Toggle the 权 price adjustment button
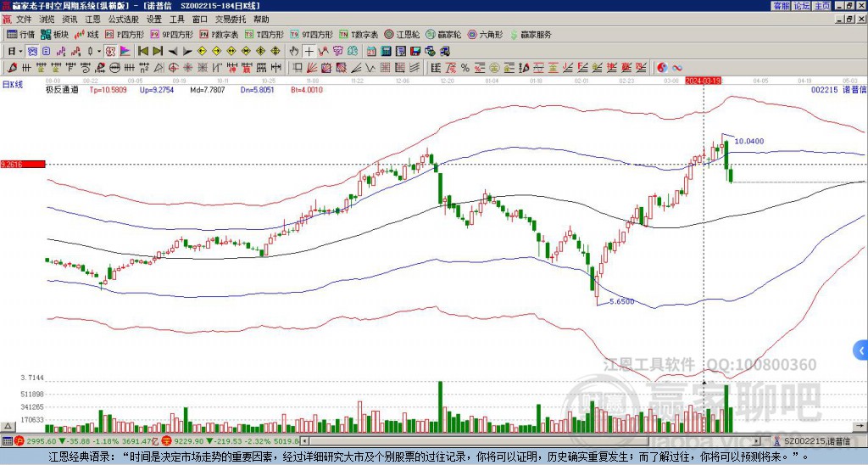Image resolution: width=868 pixels, height=465 pixels. click(110, 52)
